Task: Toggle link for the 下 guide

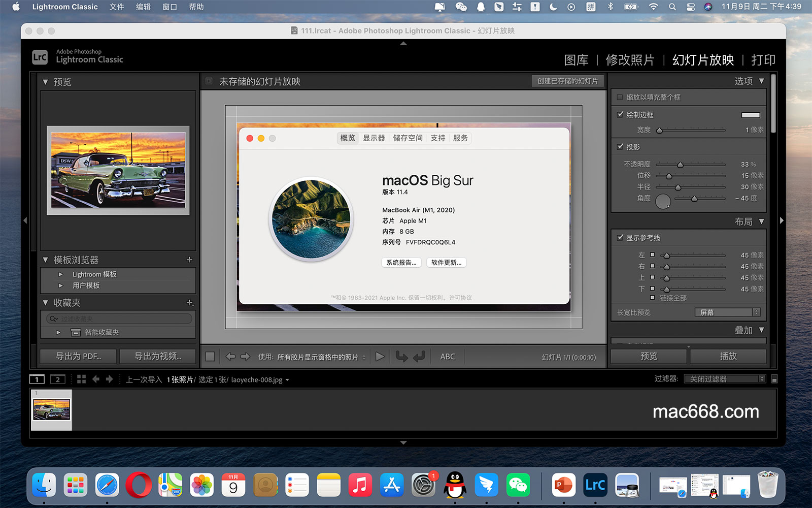Action: click(x=653, y=289)
